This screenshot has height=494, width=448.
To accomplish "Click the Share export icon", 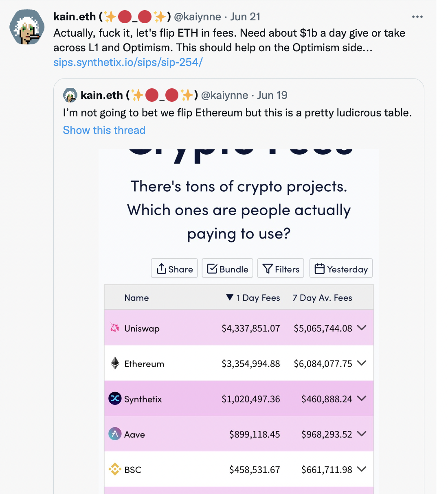I will click(x=162, y=269).
